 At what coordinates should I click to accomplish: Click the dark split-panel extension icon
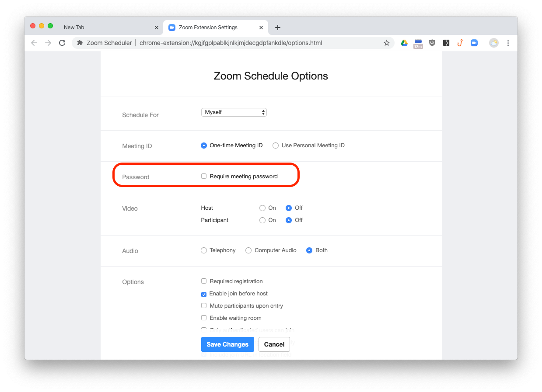[446, 43]
